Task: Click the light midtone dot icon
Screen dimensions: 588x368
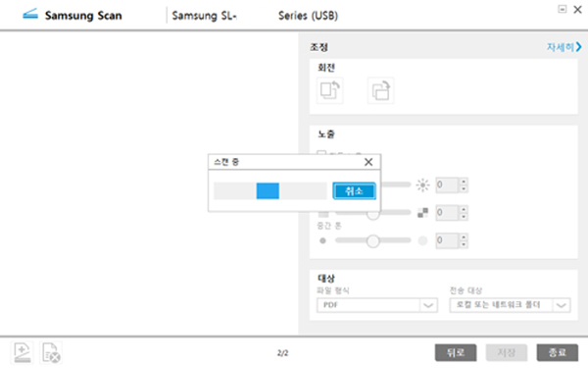Action: (x=422, y=240)
